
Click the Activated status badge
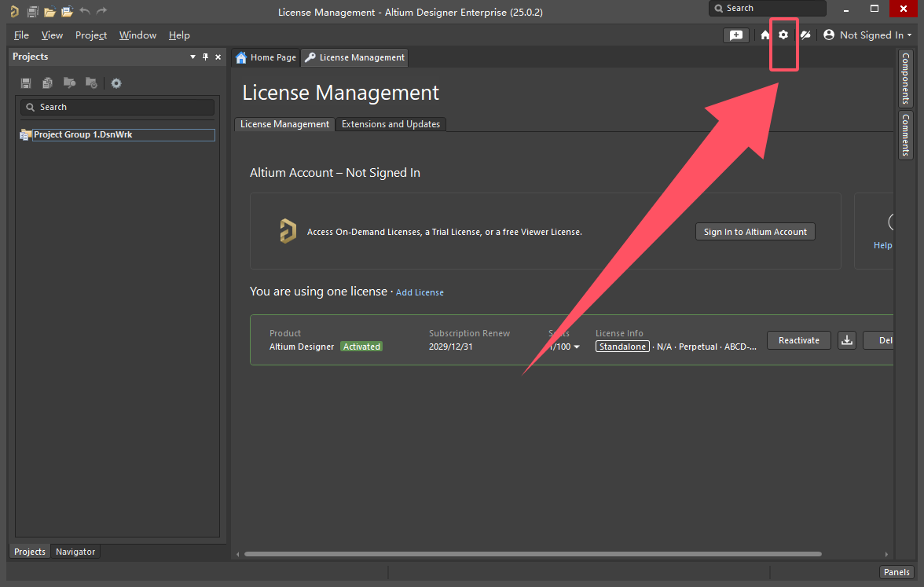(361, 347)
